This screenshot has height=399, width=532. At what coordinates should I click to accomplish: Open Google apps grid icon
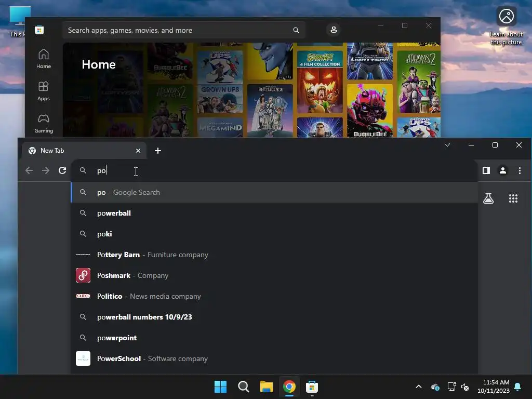tap(513, 198)
